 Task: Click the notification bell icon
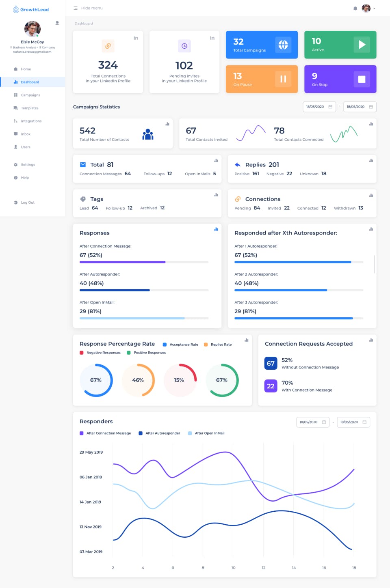coord(355,8)
